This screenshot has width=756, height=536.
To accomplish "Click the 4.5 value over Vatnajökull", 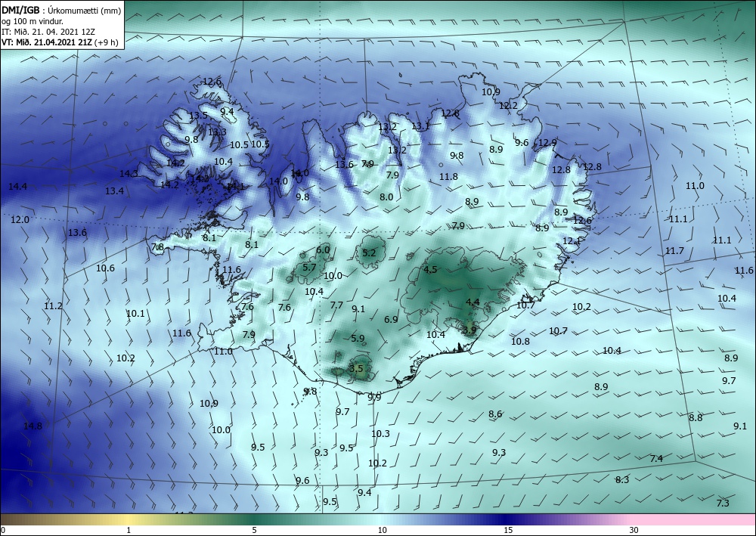I will pos(429,269).
